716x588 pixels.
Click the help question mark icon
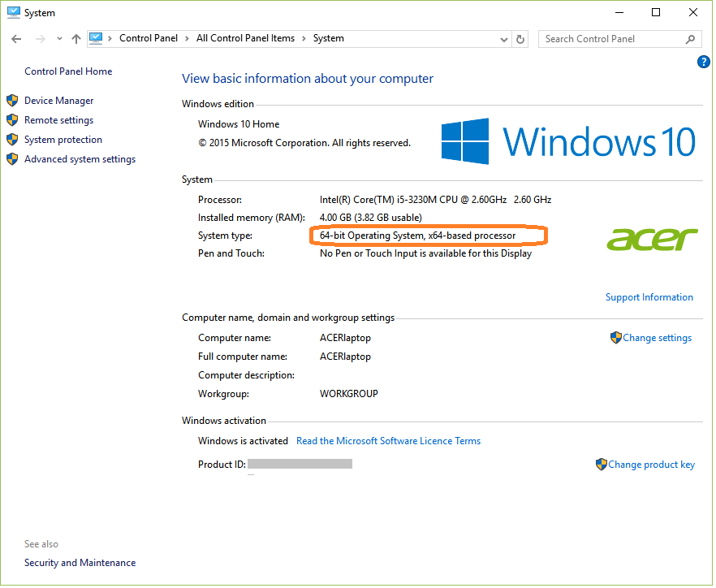tap(704, 62)
